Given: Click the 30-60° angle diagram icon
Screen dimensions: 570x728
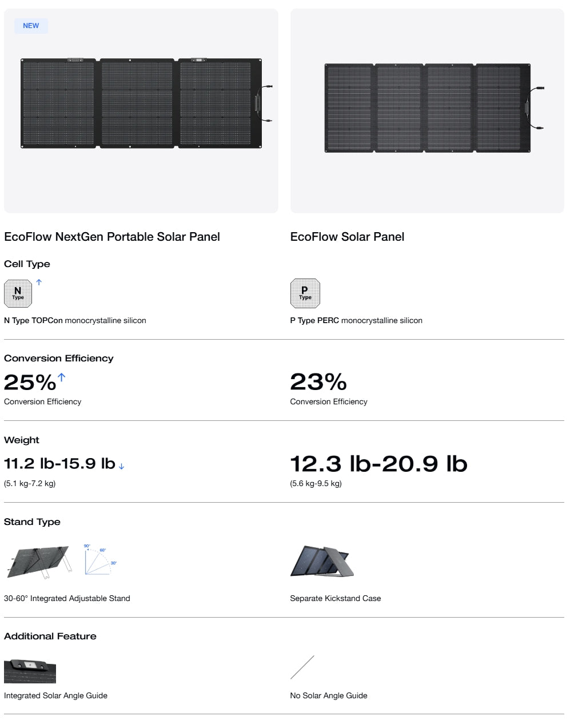Looking at the screenshot, I should (100, 559).
